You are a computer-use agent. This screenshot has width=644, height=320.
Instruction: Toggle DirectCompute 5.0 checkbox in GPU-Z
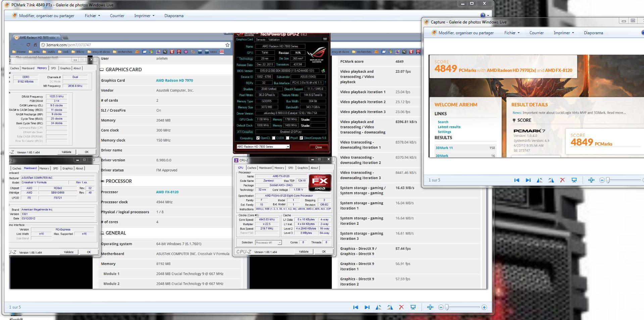pyautogui.click(x=301, y=138)
